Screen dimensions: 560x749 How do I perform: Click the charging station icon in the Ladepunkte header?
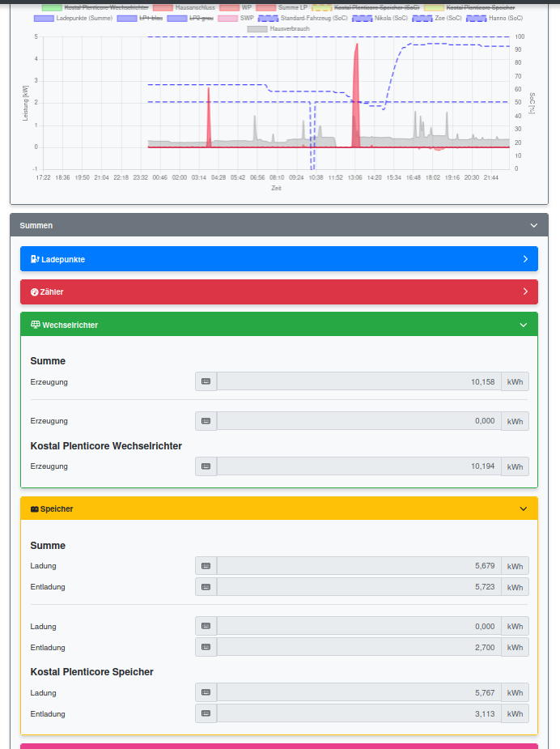pos(35,259)
